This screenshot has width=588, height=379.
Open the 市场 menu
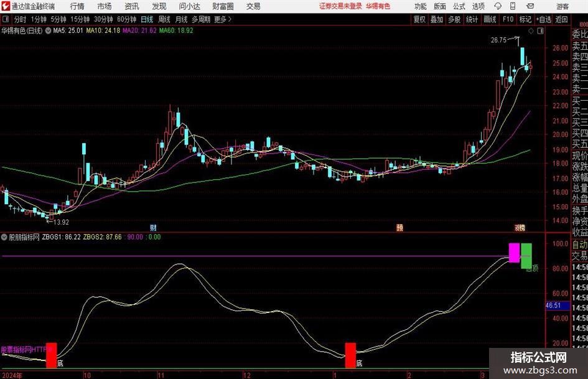tap(105, 6)
